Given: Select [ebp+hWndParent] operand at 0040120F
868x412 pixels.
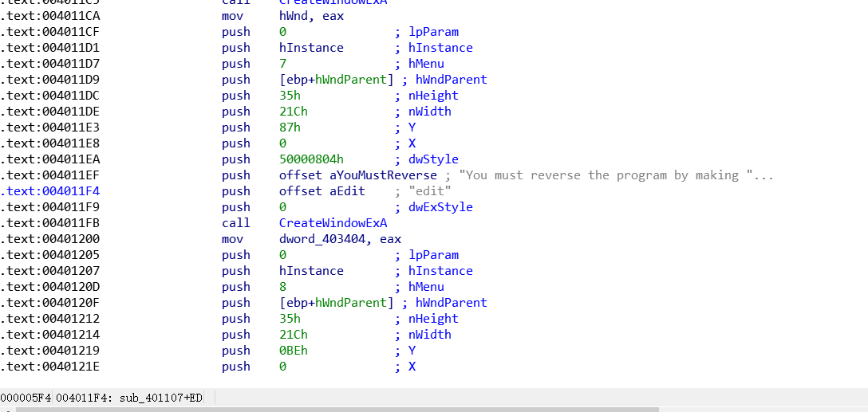Looking at the screenshot, I should 337,303.
